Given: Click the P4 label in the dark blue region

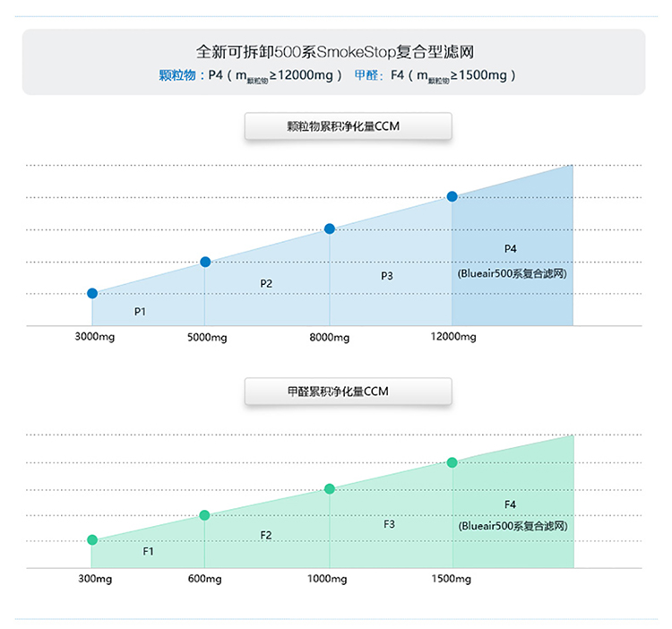Looking at the screenshot, I should tap(511, 248).
